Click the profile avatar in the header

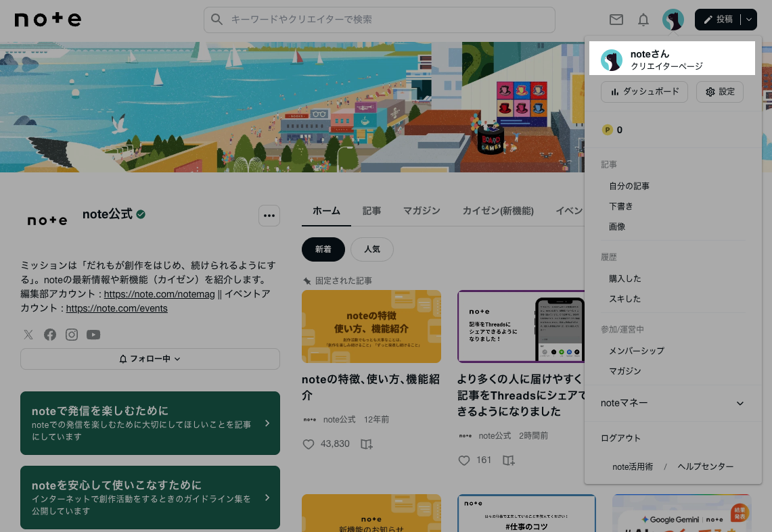click(x=673, y=20)
